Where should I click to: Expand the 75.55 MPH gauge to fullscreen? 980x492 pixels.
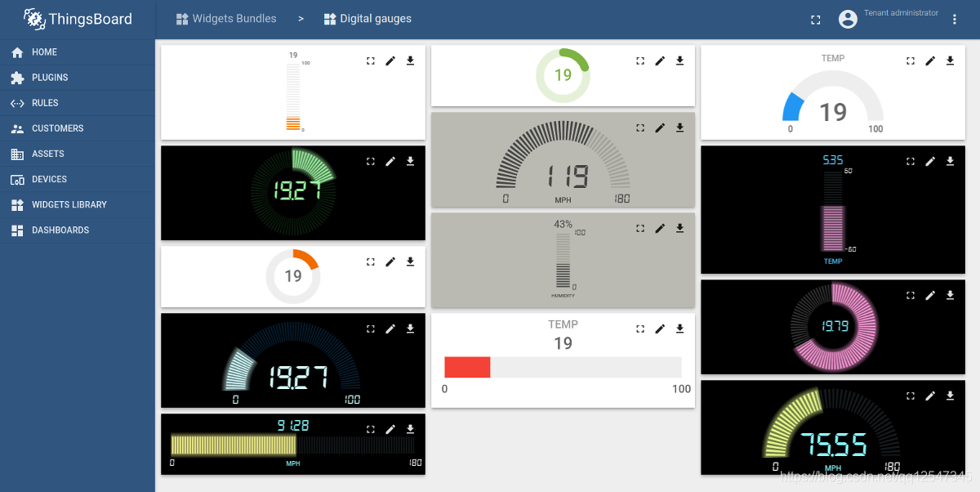click(910, 396)
